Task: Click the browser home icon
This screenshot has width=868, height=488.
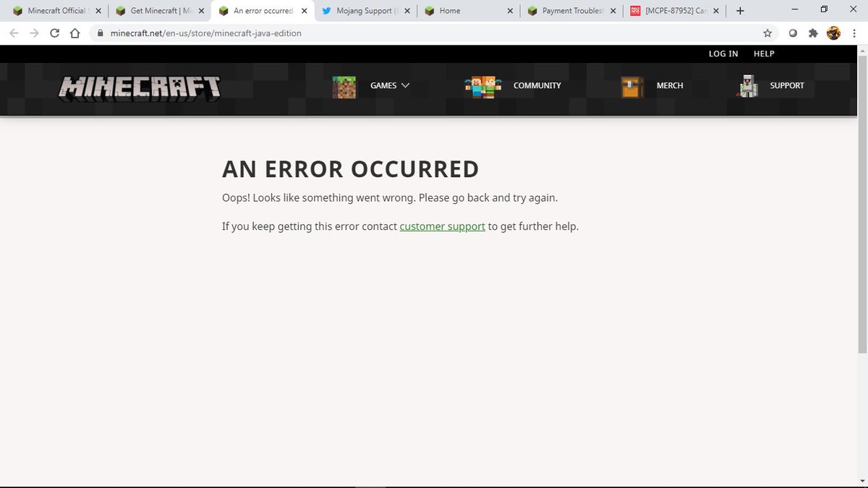Action: click(x=75, y=33)
